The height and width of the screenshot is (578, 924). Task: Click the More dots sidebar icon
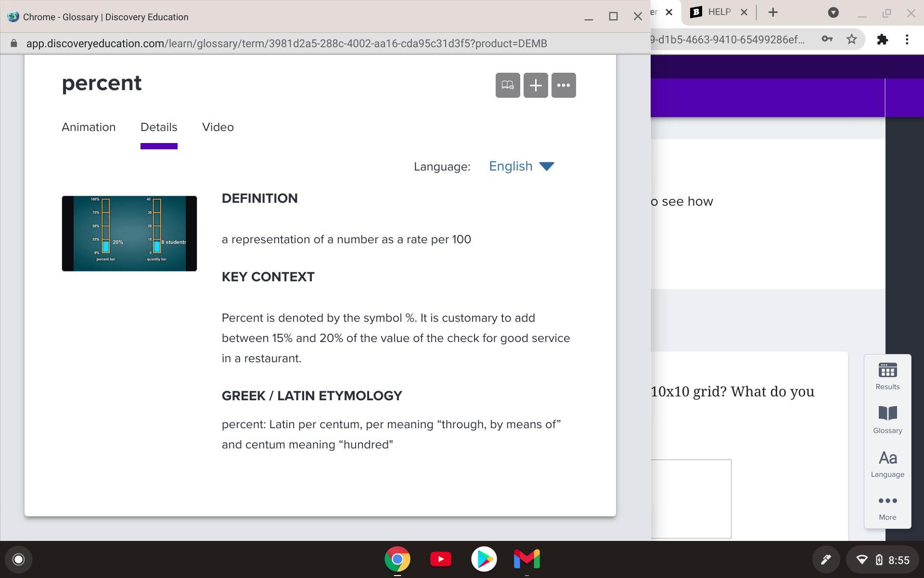tap(887, 507)
